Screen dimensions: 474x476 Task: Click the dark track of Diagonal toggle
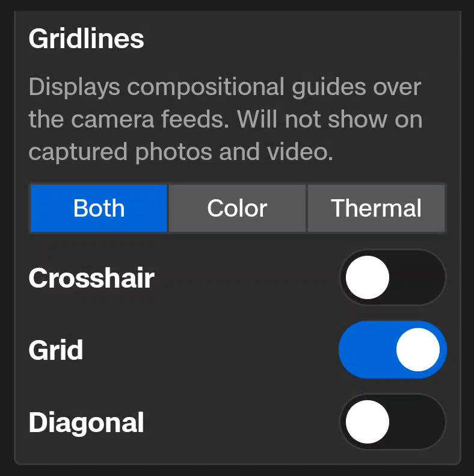420,422
